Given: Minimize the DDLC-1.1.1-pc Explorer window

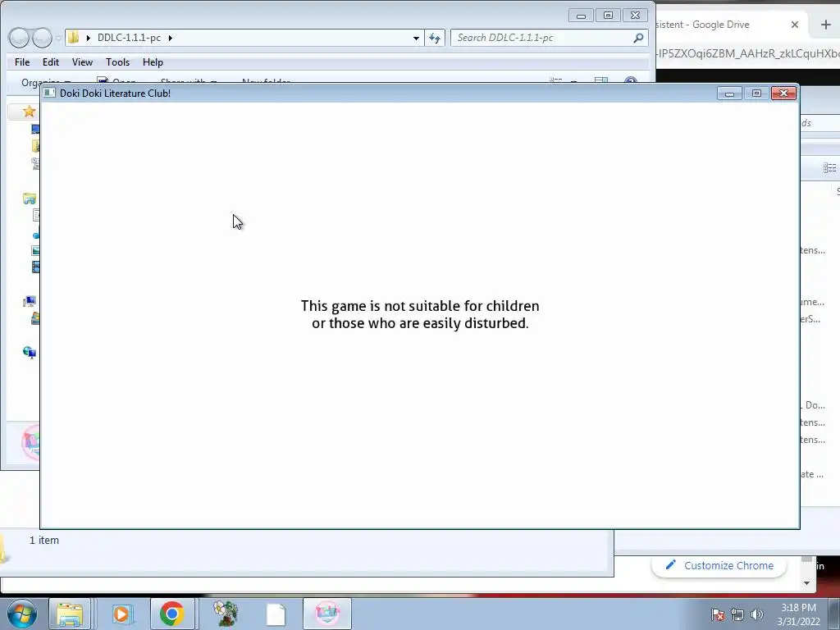Looking at the screenshot, I should click(x=581, y=16).
